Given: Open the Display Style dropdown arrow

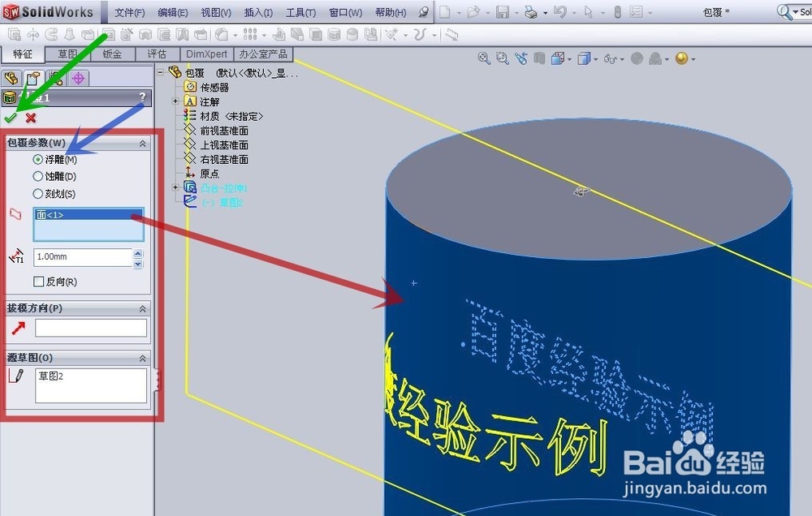Looking at the screenshot, I should pyautogui.click(x=595, y=59).
